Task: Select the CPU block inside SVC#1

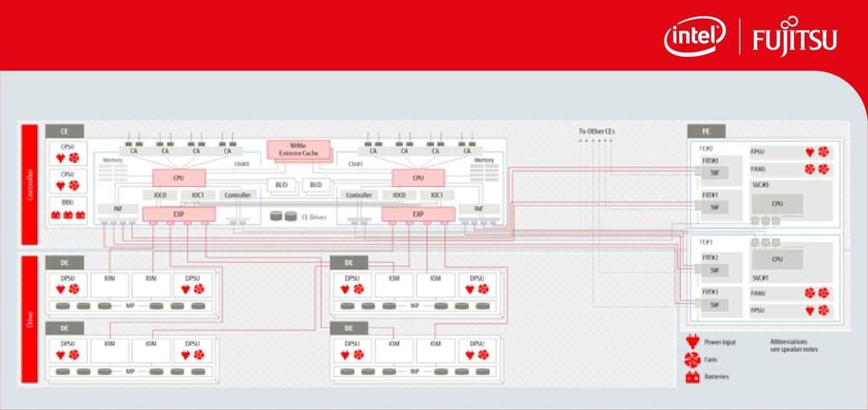Action: pyautogui.click(x=776, y=259)
